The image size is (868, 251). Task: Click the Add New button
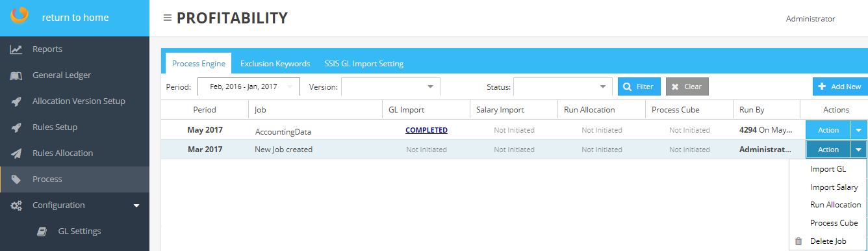[x=839, y=86]
